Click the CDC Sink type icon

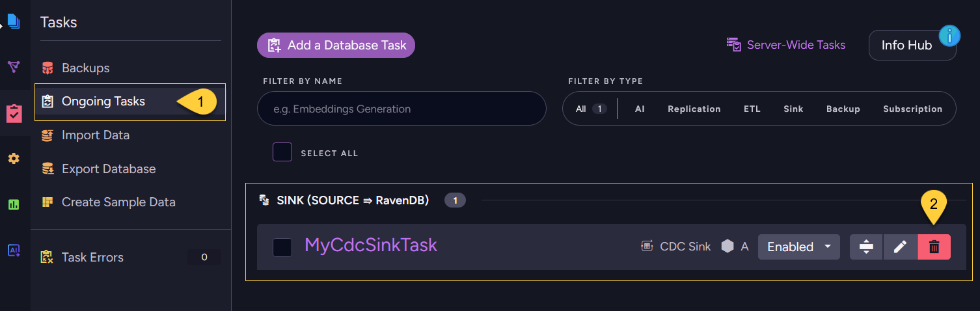[x=647, y=247]
